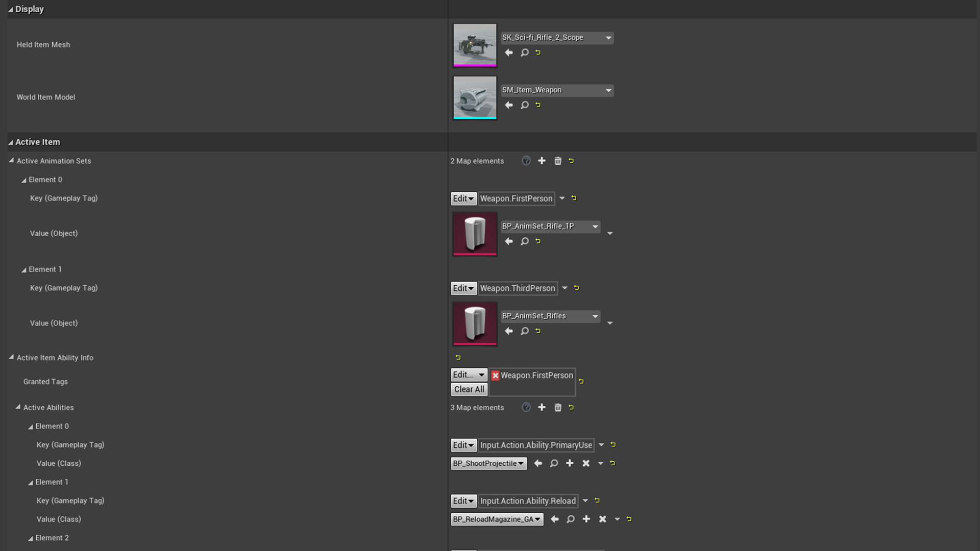Click the delete trash icon for Active Animation Sets
The height and width of the screenshot is (551, 980).
point(557,161)
